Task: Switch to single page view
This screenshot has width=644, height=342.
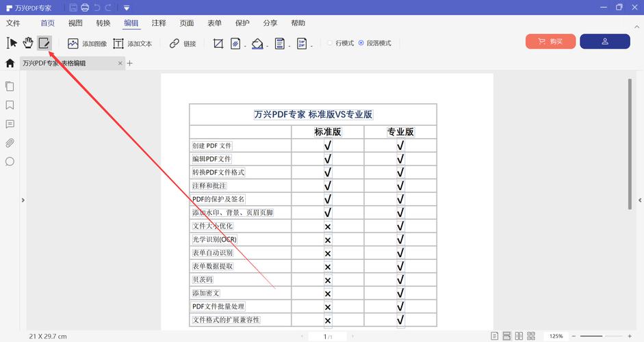Action: [495, 336]
